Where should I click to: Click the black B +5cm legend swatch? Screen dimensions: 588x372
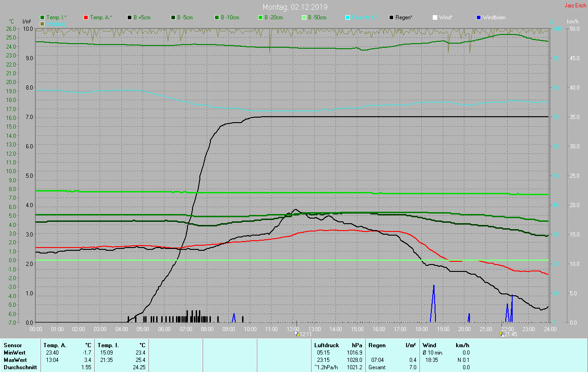pos(130,17)
